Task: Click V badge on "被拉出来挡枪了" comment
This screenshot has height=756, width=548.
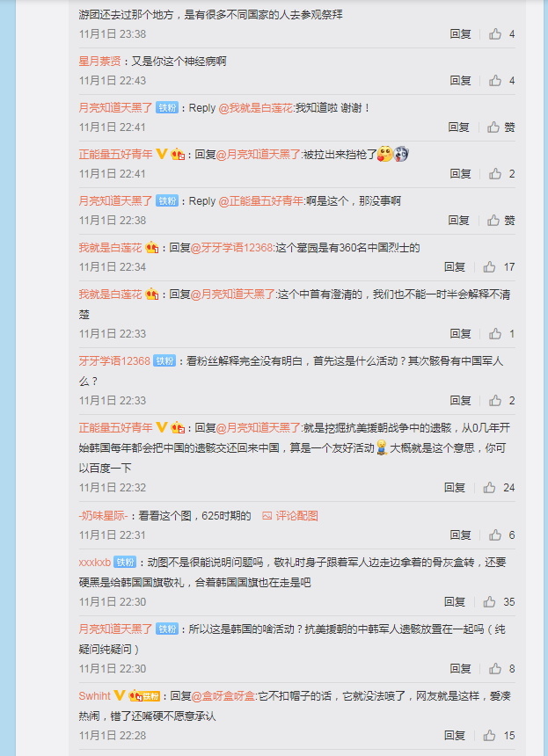Action: [x=162, y=155]
